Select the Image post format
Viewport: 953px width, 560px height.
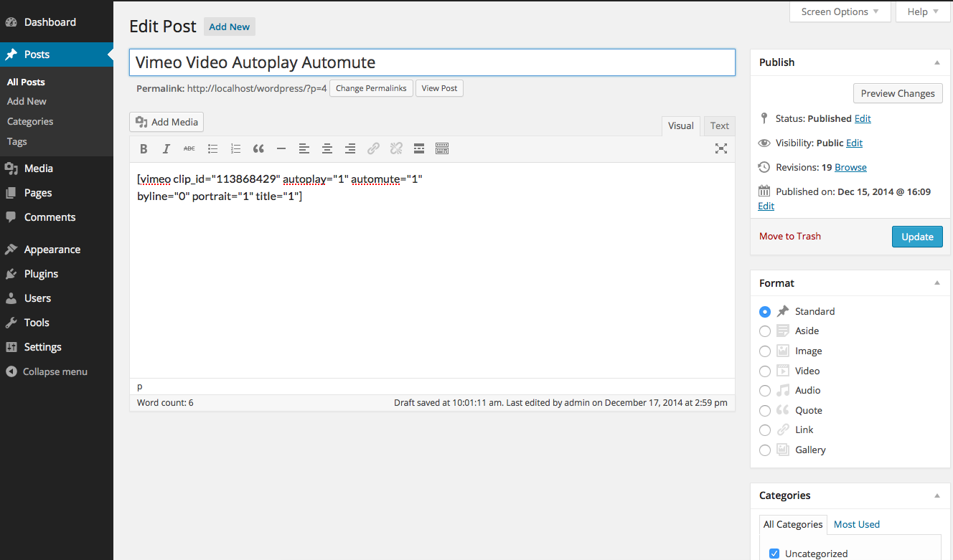click(765, 351)
